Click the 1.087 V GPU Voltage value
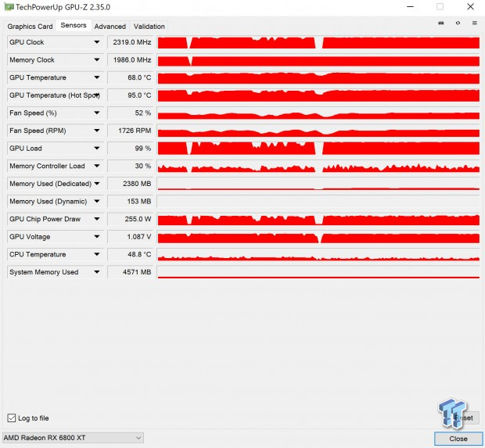This screenshot has width=485, height=448. click(x=131, y=237)
